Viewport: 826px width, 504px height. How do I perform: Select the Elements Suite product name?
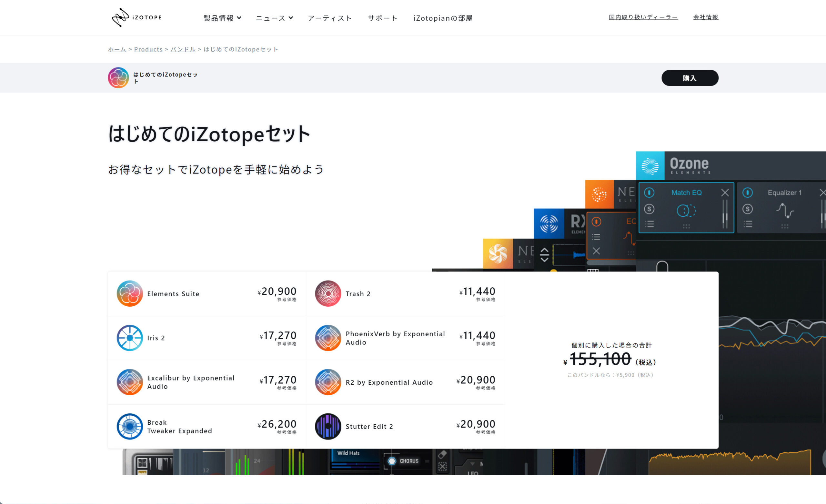173,294
